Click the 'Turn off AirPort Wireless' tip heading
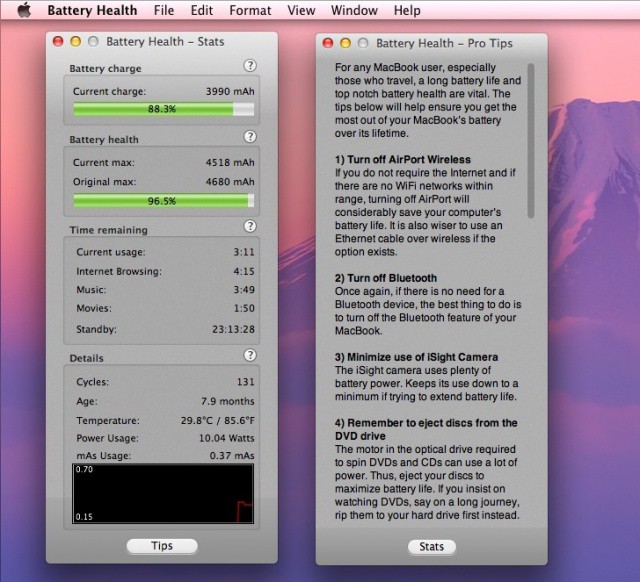This screenshot has width=640, height=582. [x=403, y=160]
